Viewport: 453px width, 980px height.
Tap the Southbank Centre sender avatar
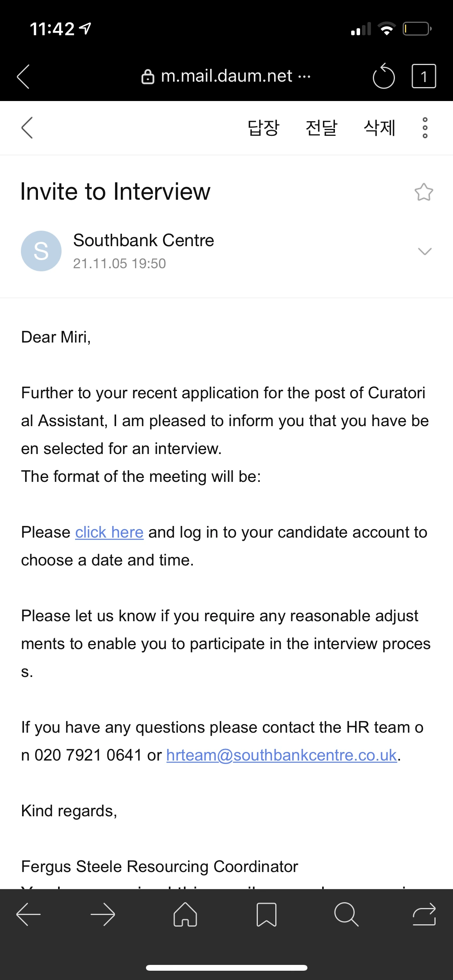point(41,251)
